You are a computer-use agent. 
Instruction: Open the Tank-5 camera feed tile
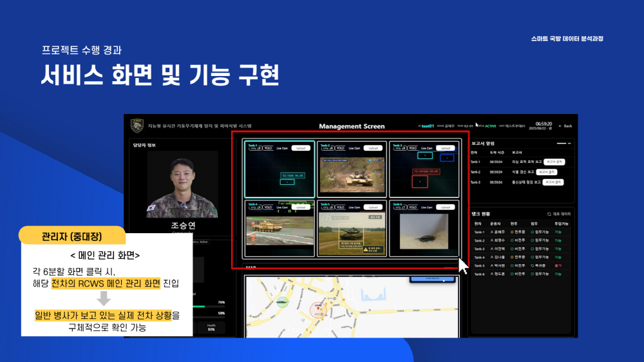tap(352, 229)
